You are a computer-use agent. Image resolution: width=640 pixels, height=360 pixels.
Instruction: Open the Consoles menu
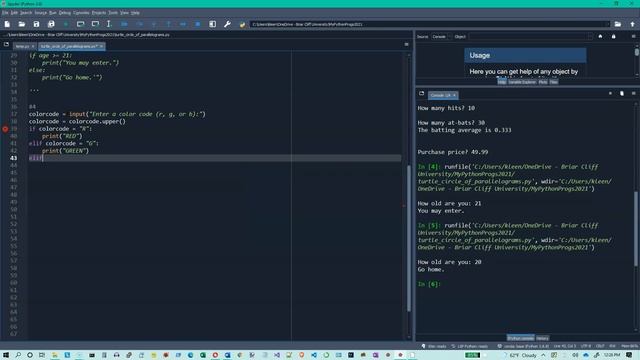click(x=81, y=13)
